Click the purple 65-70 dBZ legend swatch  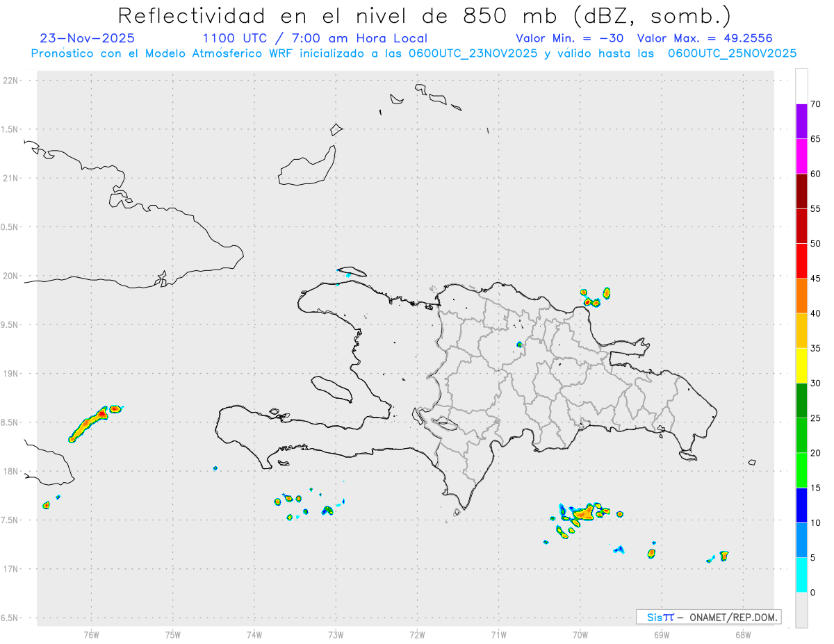tap(801, 121)
